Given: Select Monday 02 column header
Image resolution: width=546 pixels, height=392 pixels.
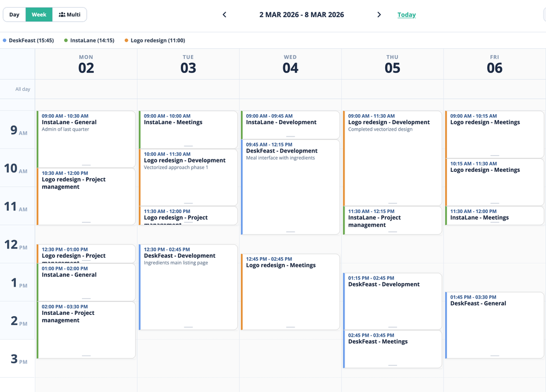Looking at the screenshot, I should (x=86, y=64).
